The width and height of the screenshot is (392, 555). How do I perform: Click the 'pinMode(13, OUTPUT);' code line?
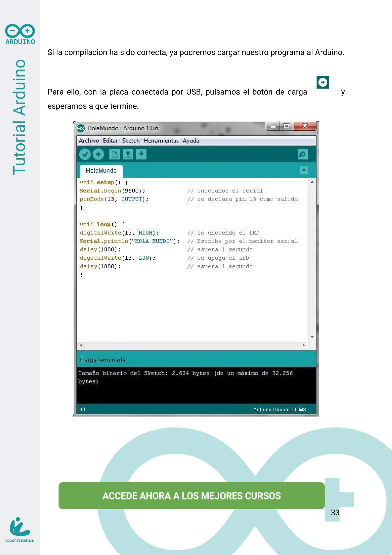[x=114, y=199]
